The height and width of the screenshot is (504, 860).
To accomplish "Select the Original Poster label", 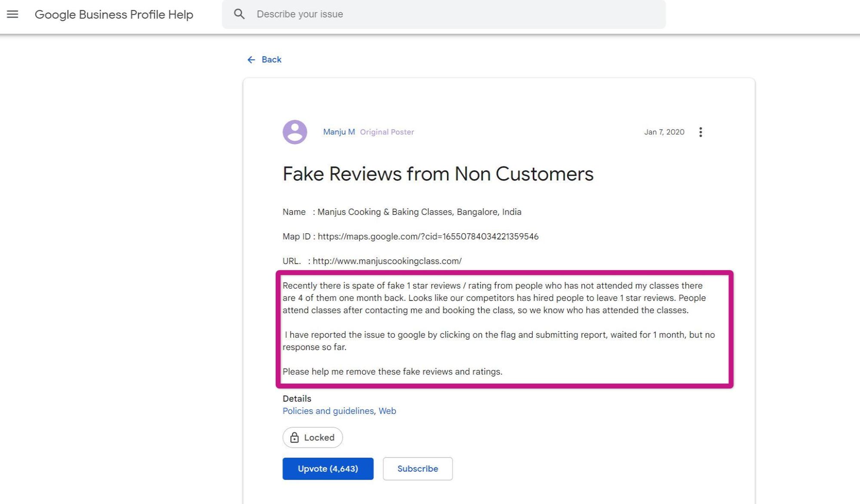I will pyautogui.click(x=387, y=132).
